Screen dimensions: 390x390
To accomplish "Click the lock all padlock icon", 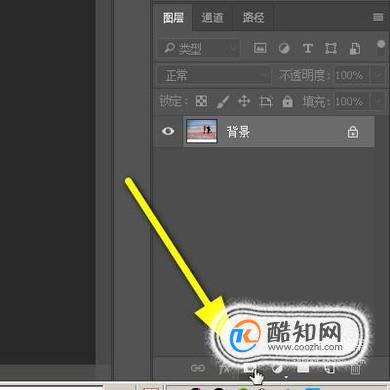I will coord(287,101).
